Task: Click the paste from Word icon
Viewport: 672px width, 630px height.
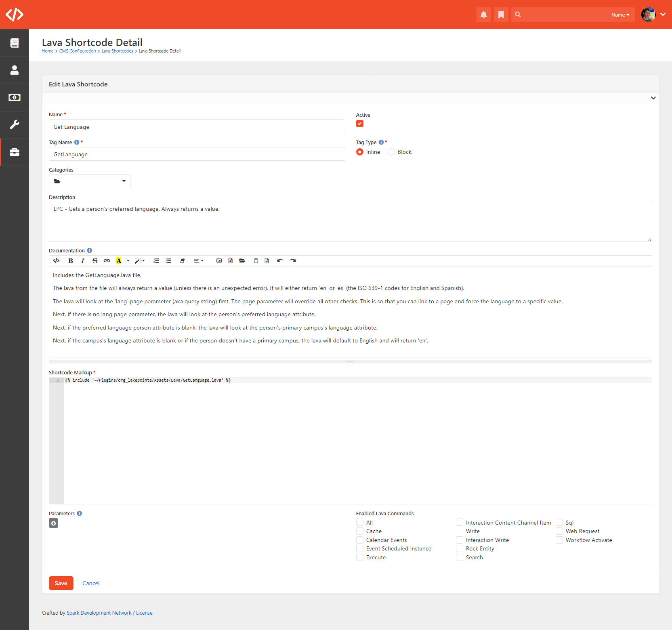Action: [267, 261]
